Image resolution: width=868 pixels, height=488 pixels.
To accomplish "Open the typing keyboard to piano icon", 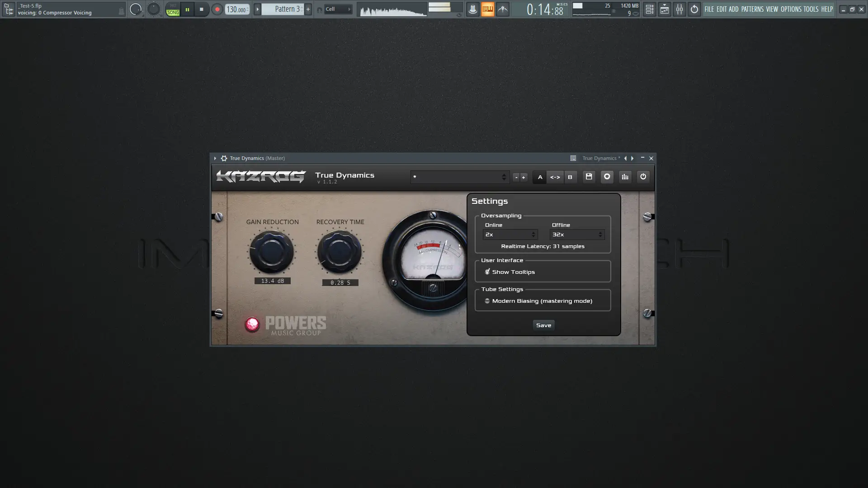I will click(488, 9).
